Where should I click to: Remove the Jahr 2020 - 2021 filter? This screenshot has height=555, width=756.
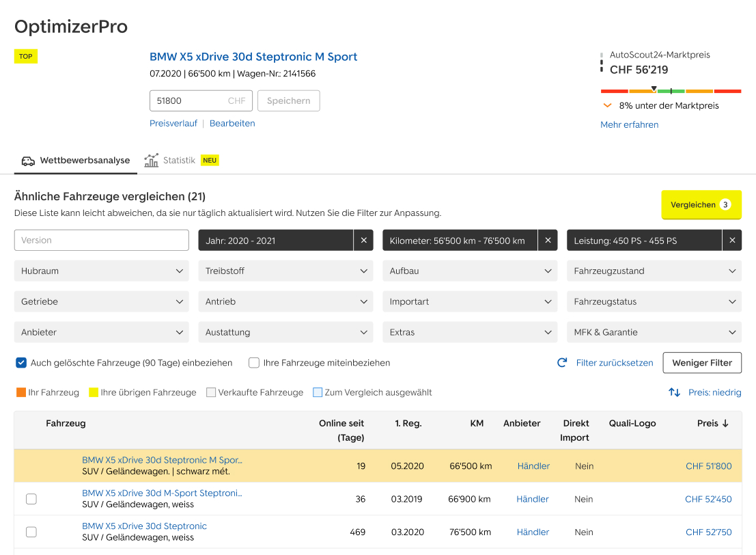tap(363, 241)
